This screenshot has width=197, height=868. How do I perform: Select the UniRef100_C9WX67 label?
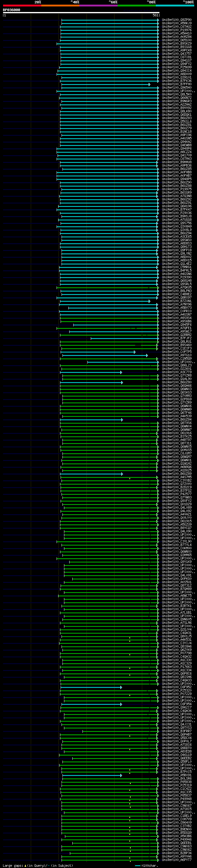click(x=176, y=806)
